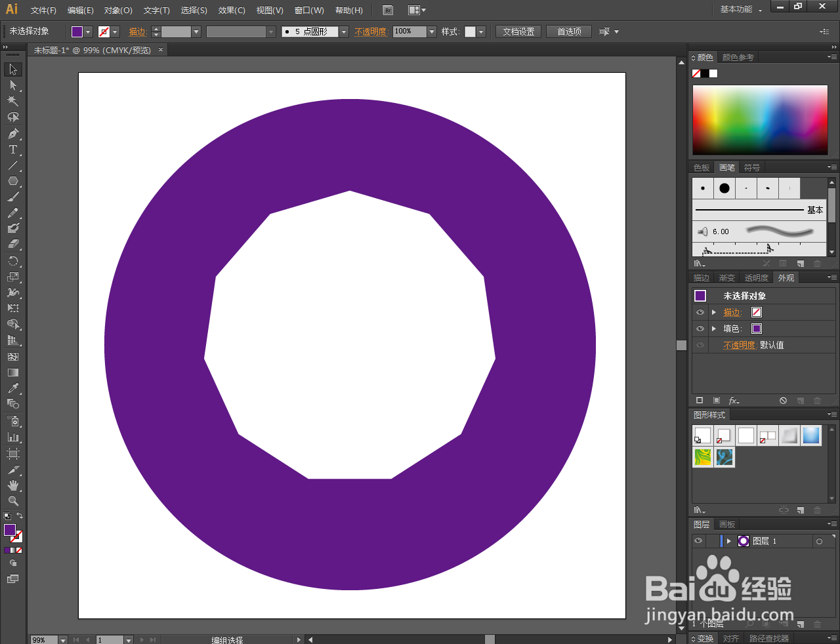This screenshot has width=840, height=644.
Task: Select the Lasso tool
Action: [x=13, y=117]
